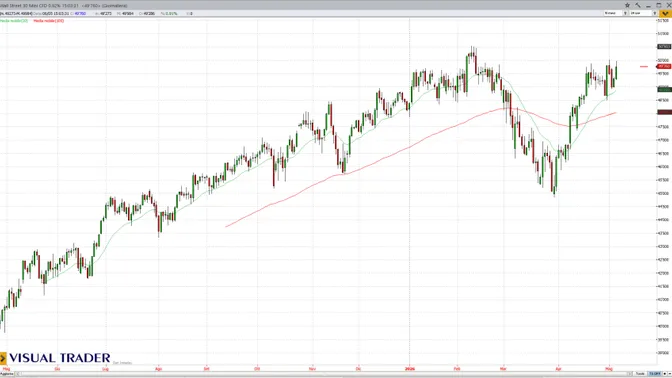Maximize the chart window
The width and height of the screenshot is (672, 378).
point(659,5)
